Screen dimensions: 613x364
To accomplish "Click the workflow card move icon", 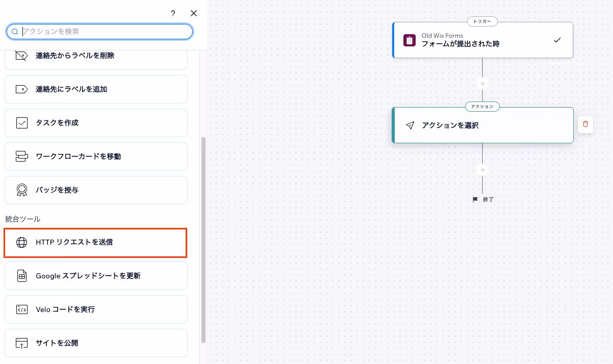I will 21,157.
